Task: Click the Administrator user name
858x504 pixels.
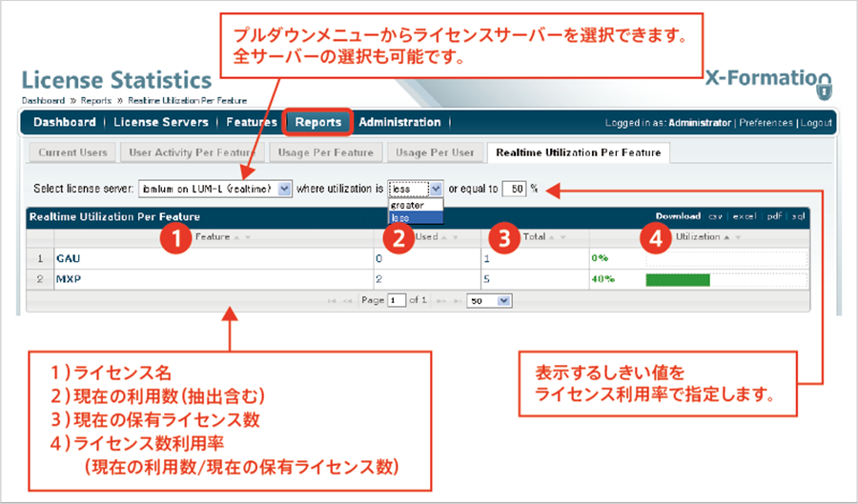Action: [700, 123]
